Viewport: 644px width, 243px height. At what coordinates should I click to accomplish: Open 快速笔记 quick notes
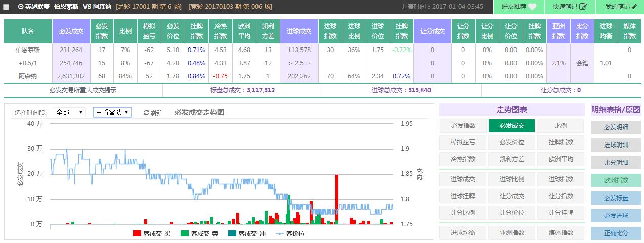tap(570, 7)
